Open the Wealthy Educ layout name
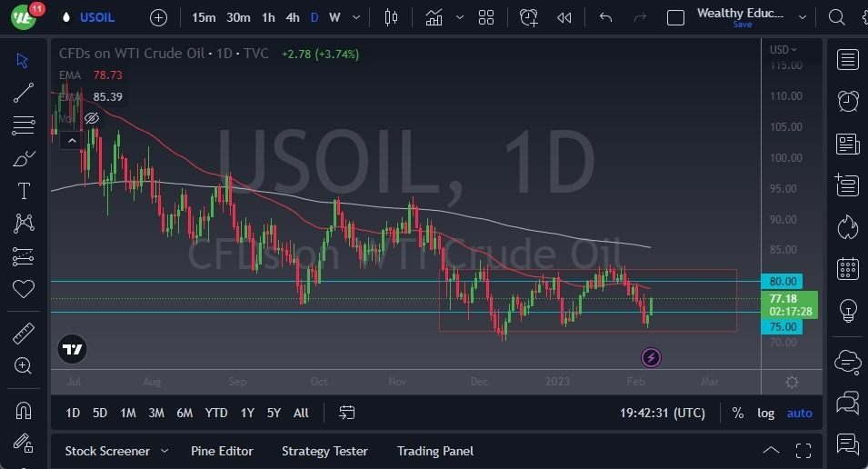Screen dimensions: 868x469 click(x=740, y=14)
